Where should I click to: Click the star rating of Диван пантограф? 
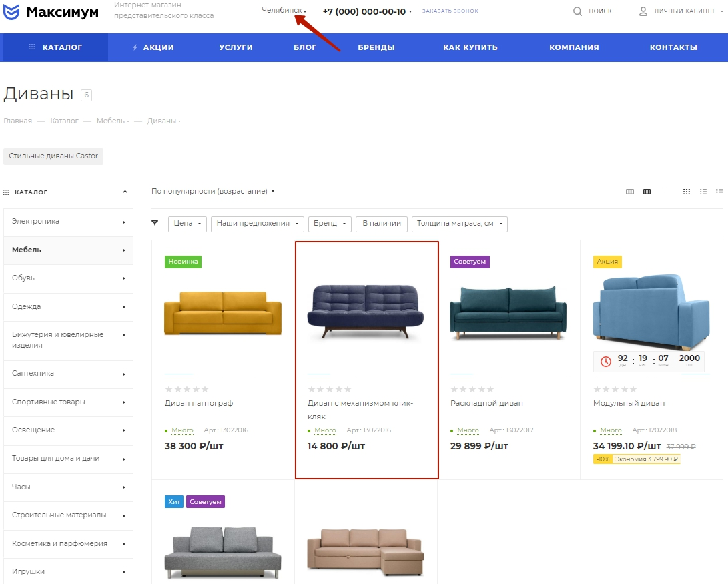point(187,389)
